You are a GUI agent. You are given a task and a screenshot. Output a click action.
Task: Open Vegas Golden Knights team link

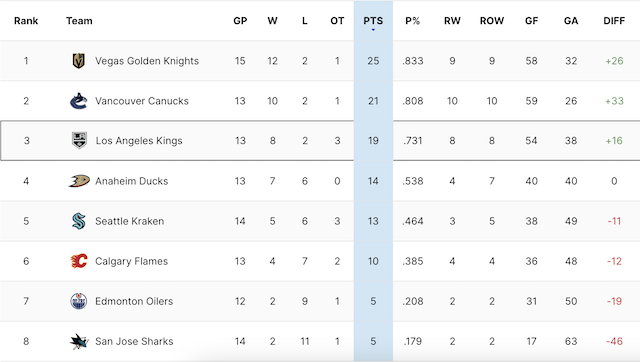tap(147, 61)
